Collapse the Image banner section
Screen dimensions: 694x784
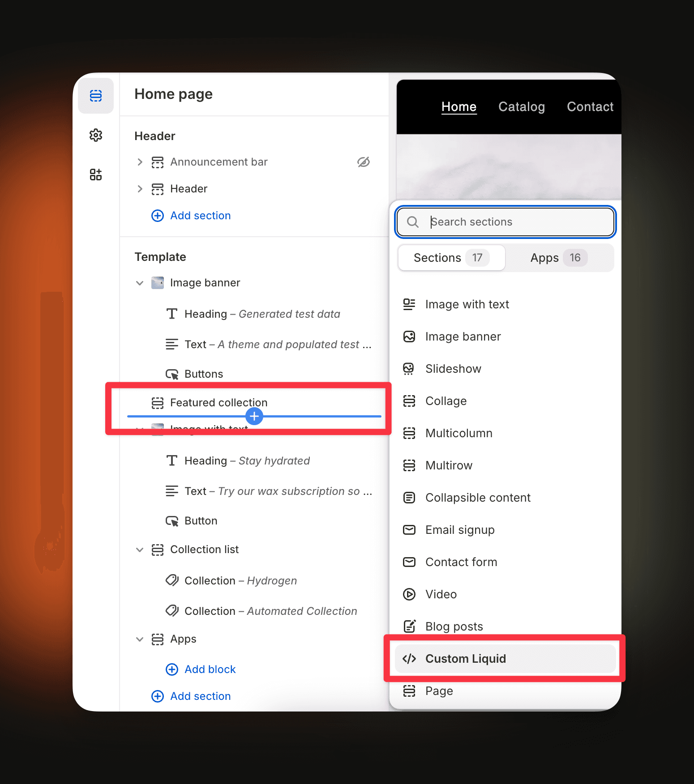tap(140, 283)
